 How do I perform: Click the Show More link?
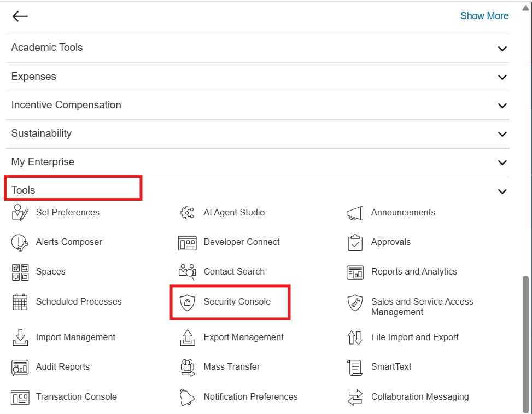pos(484,16)
